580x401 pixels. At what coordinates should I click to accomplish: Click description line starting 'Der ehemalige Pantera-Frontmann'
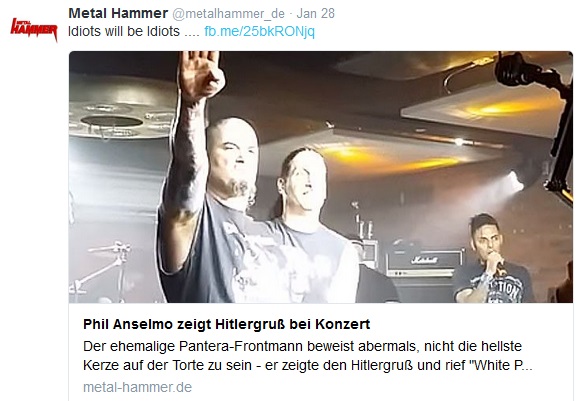302,346
